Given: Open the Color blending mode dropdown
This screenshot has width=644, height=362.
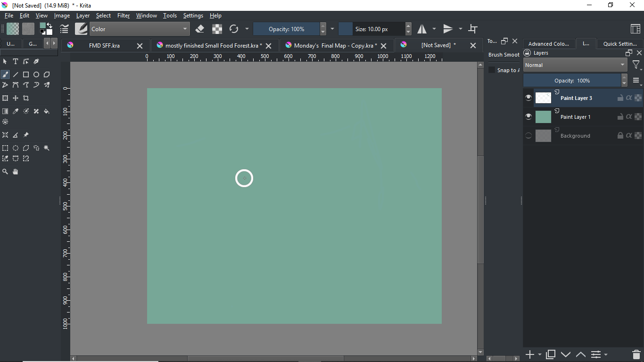Looking at the screenshot, I should coord(140,29).
